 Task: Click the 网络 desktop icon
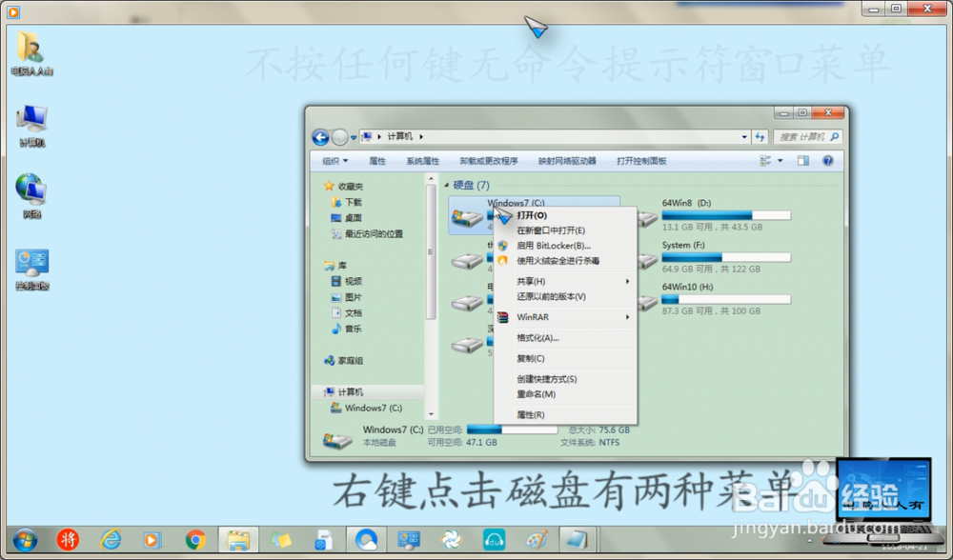31,196
